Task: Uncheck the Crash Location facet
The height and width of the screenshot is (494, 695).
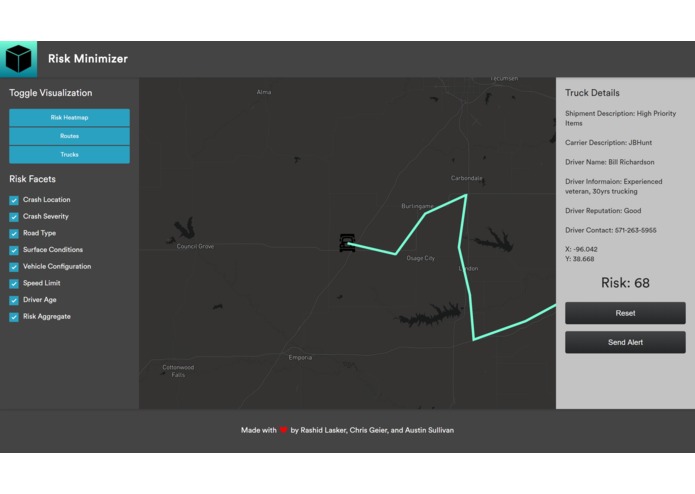Action: (x=14, y=200)
